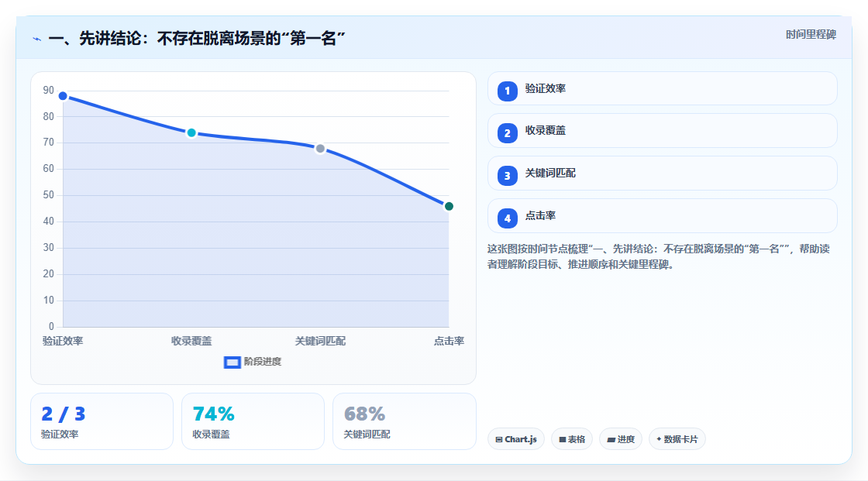
Task: Click the section heading 一、先讲结论
Action: pyautogui.click(x=197, y=38)
